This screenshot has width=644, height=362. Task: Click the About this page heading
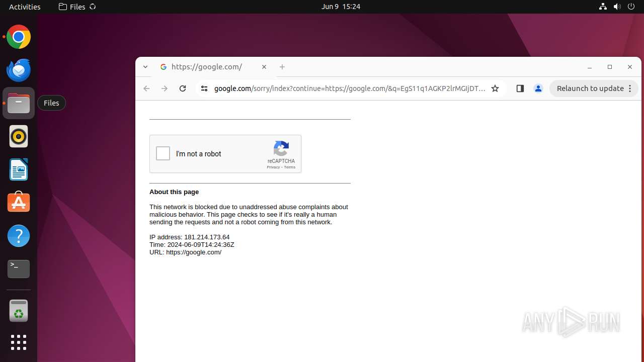(174, 192)
